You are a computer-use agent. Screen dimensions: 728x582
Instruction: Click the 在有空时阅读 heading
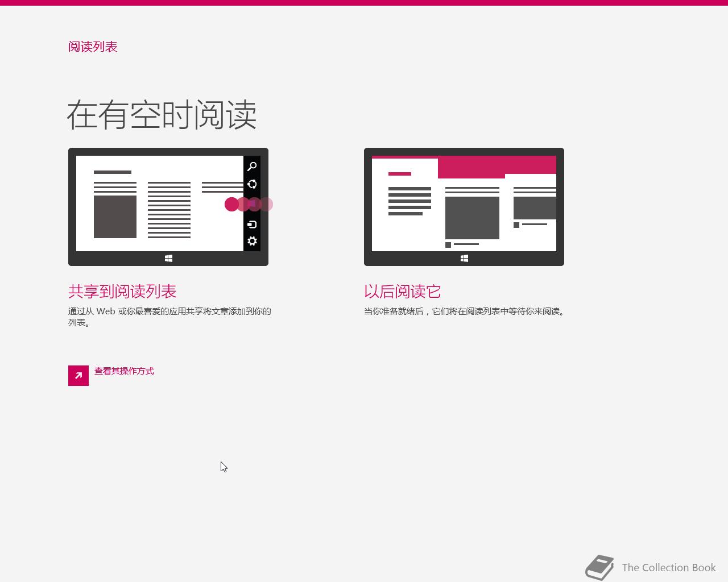pos(162,115)
